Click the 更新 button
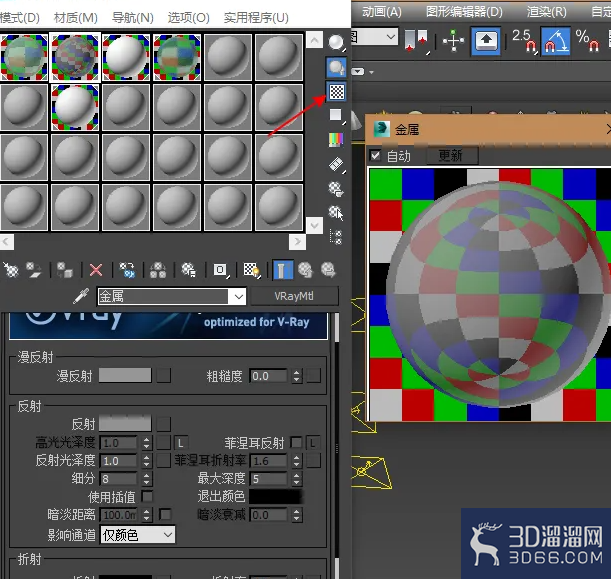This screenshot has height=579, width=611. [x=452, y=156]
